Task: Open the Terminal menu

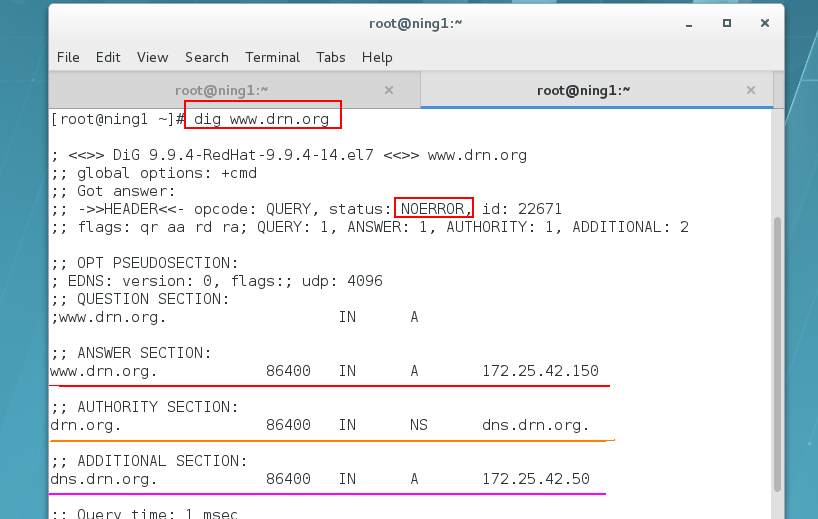Action: (x=272, y=57)
